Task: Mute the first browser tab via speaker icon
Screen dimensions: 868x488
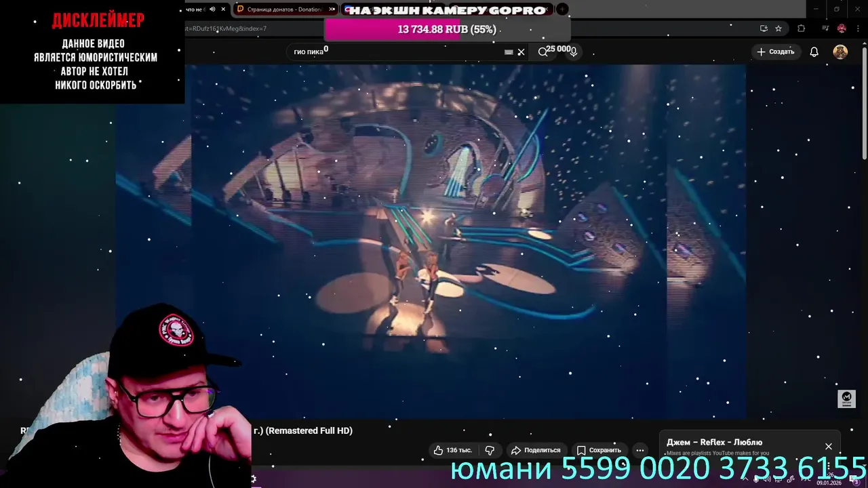Action: 212,9
